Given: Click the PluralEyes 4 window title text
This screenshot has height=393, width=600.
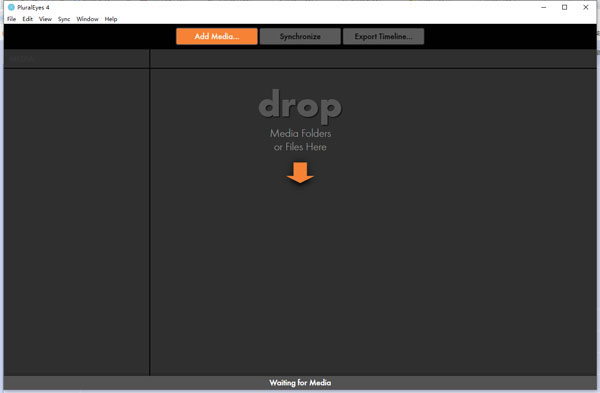Looking at the screenshot, I should click(x=33, y=7).
